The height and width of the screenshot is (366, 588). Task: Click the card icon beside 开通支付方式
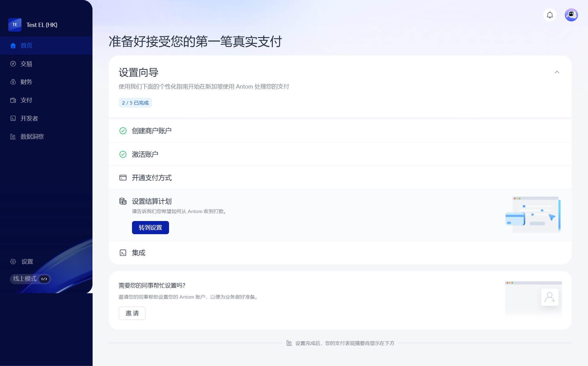(123, 178)
